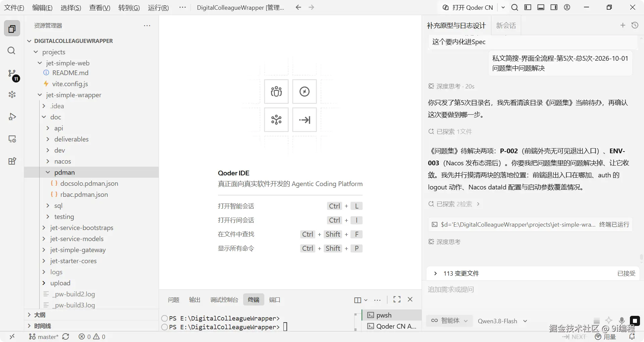644x342 pixels.
Task: Toggle the secondary side bar layout
Action: [x=554, y=7]
